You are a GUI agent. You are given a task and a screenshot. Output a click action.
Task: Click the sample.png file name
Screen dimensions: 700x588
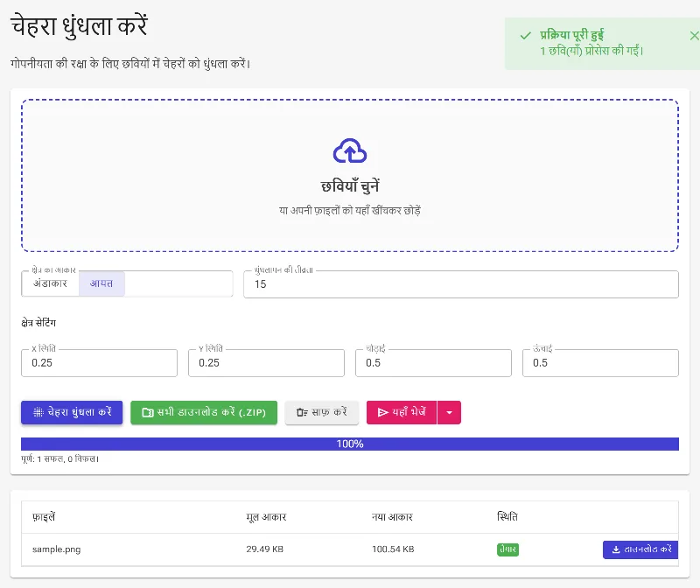tap(57, 549)
